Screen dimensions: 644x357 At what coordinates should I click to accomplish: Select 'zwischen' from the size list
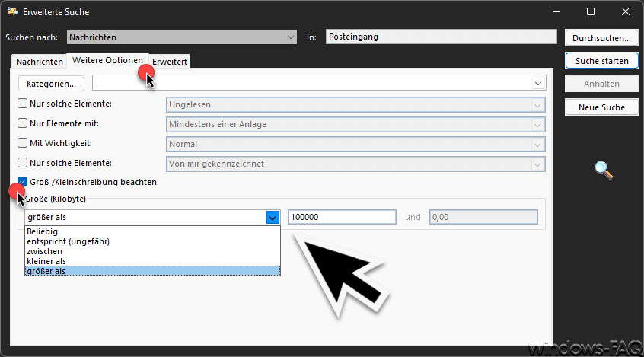tap(152, 251)
